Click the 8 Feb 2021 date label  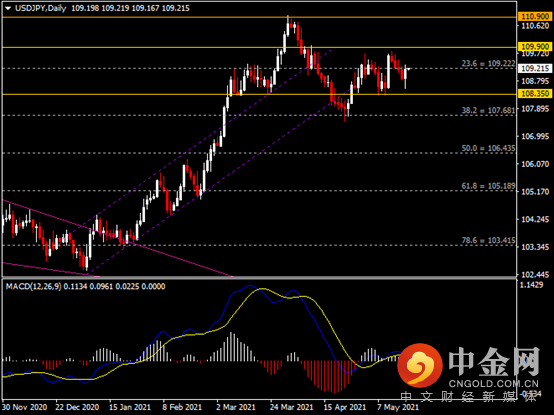pyautogui.click(x=182, y=407)
